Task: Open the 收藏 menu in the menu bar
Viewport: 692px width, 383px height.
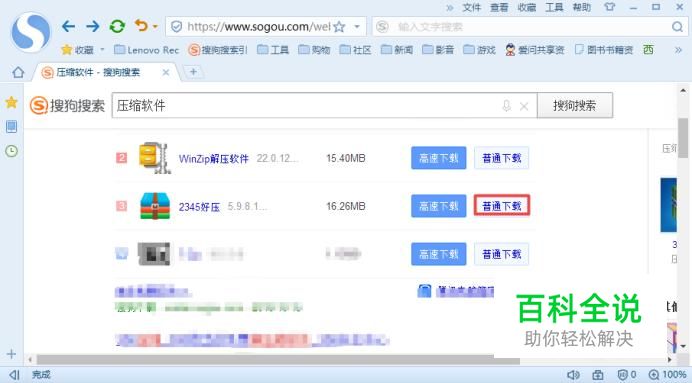Action: (x=527, y=8)
